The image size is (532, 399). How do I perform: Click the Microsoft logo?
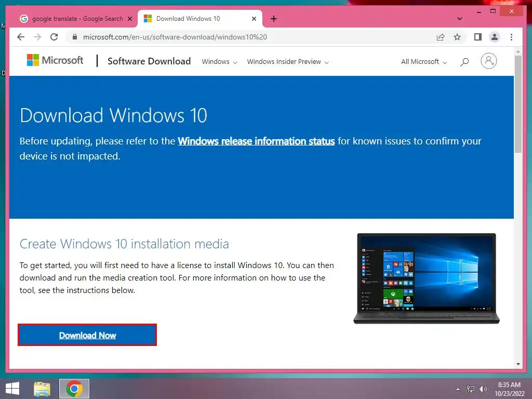pos(55,60)
